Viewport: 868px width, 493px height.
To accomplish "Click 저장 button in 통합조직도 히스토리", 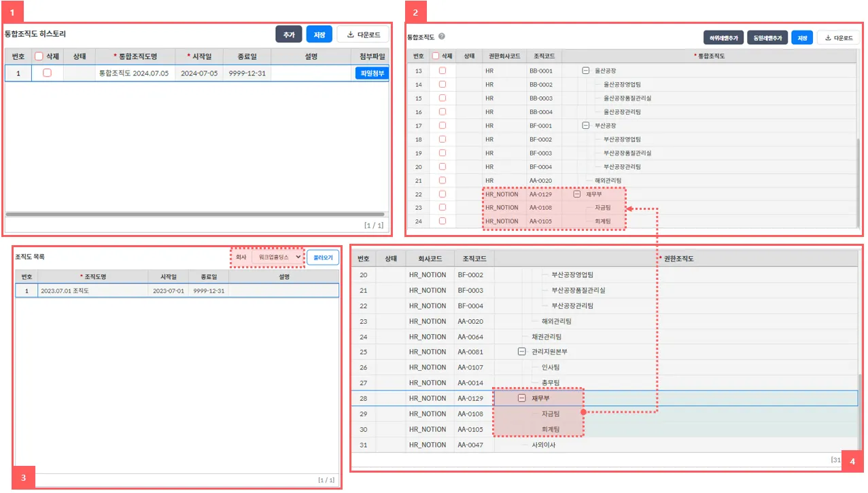I will [x=319, y=35].
